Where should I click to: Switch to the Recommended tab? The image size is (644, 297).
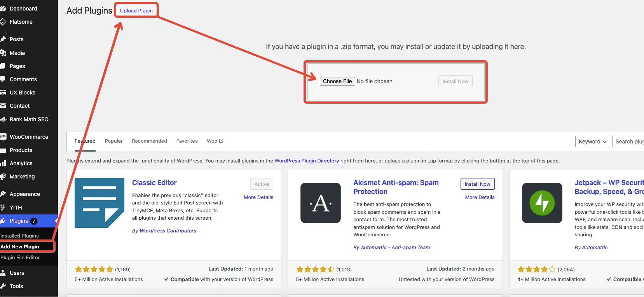coord(149,141)
